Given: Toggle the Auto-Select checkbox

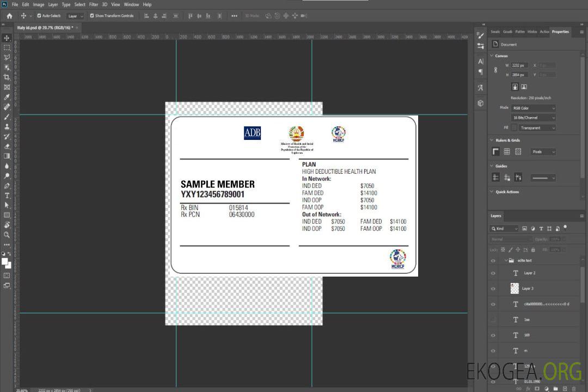Looking at the screenshot, I should [x=39, y=16].
